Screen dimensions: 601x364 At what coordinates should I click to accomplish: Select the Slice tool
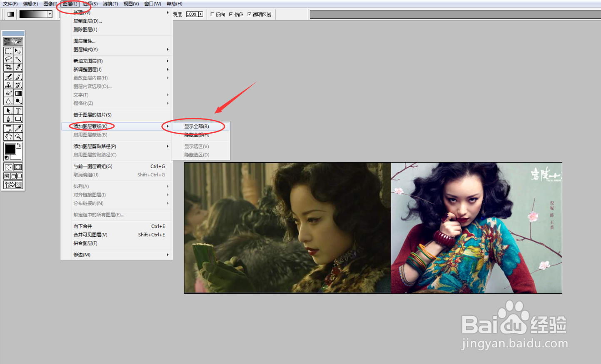pos(18,67)
